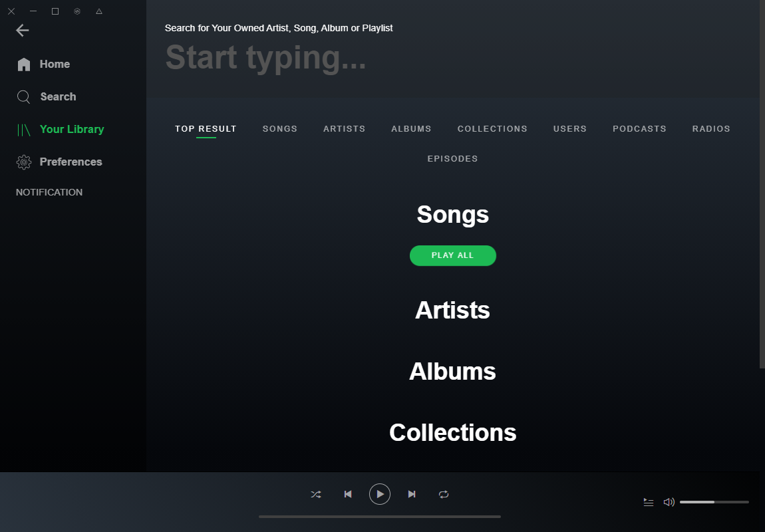765x532 pixels.
Task: Switch to the PODCASTS tab
Action: click(x=640, y=129)
